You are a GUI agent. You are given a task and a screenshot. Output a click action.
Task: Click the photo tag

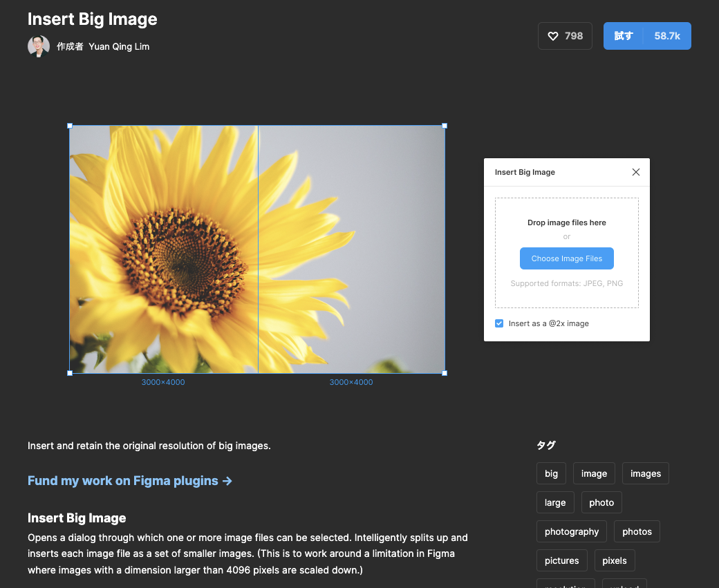pos(601,502)
